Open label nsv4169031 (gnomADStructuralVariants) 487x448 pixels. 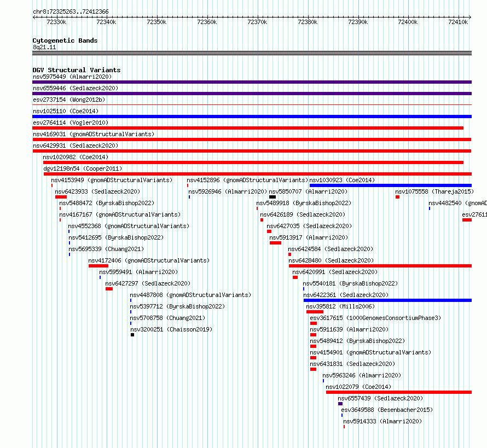94,134
